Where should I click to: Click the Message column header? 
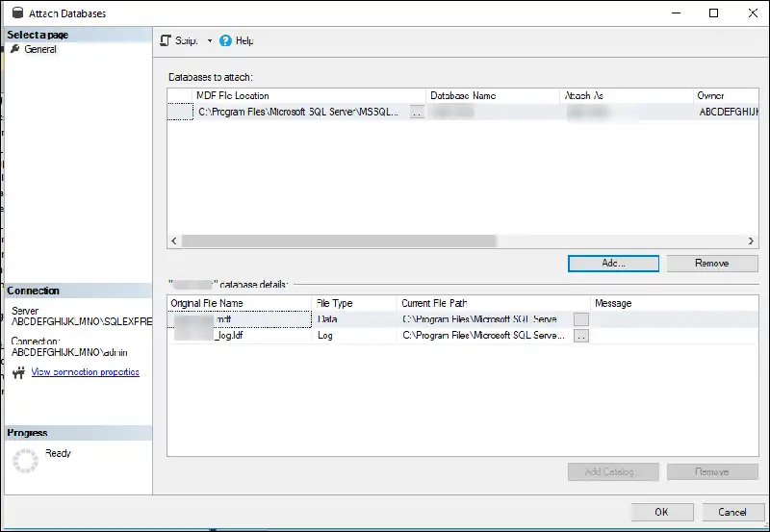point(675,303)
